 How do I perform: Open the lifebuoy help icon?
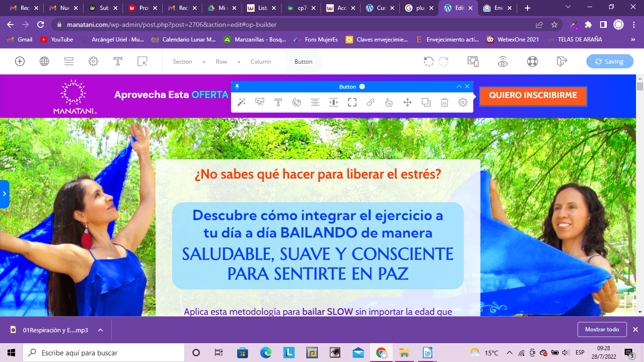click(532, 61)
